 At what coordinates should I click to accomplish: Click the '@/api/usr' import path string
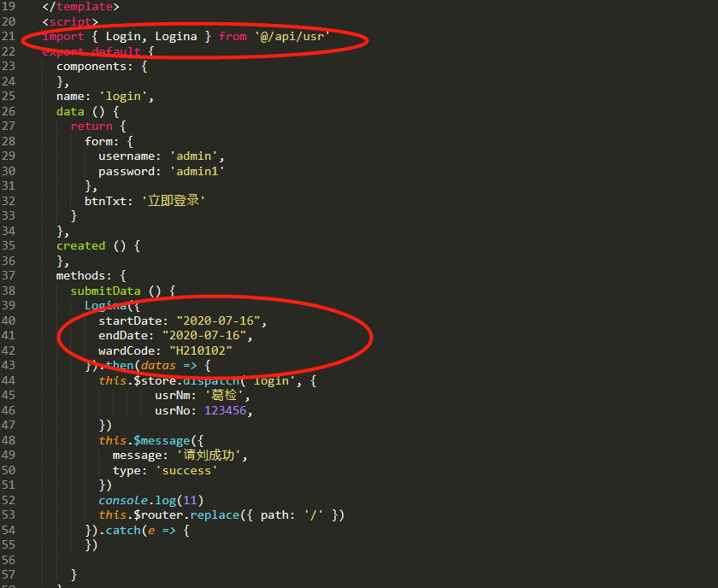[x=292, y=36]
